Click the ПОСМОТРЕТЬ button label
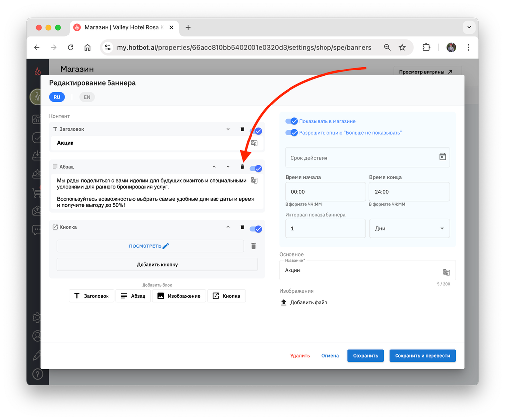This screenshot has width=505, height=420. click(x=145, y=246)
